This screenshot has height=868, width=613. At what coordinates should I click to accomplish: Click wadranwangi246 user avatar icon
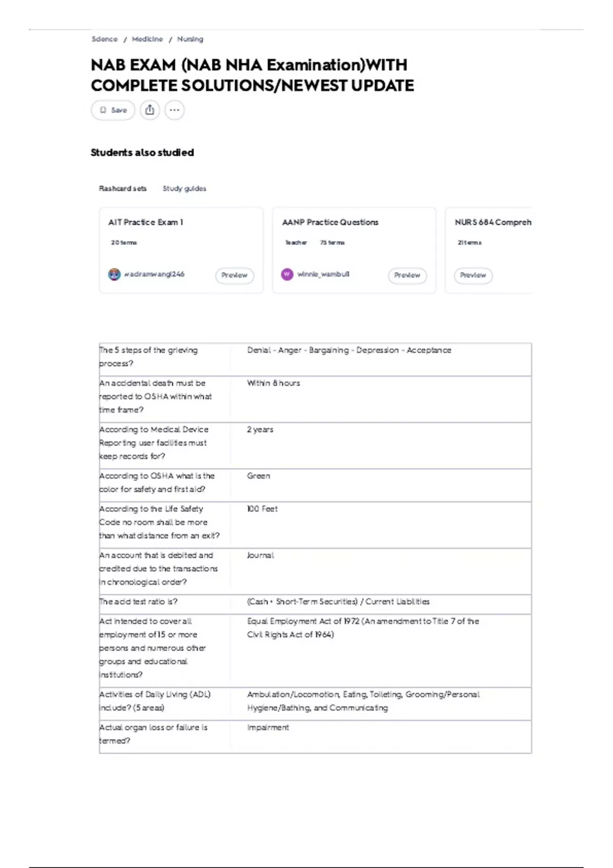click(x=114, y=274)
